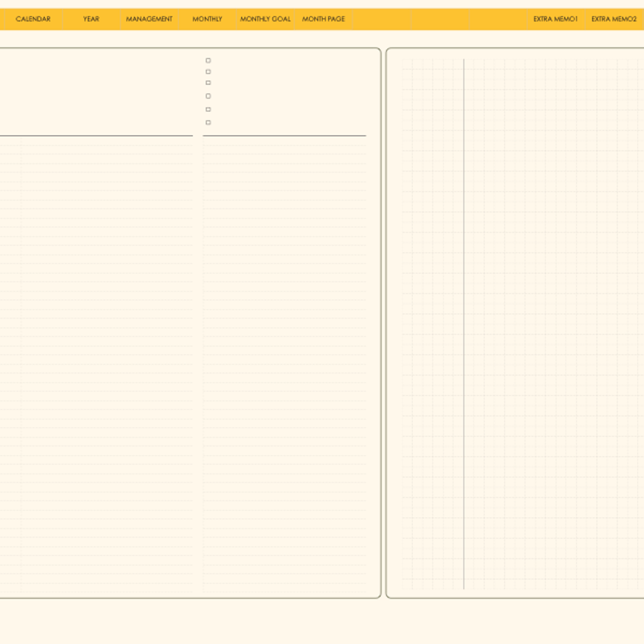Select the MONTHLY tab
This screenshot has height=644, width=644.
point(207,19)
